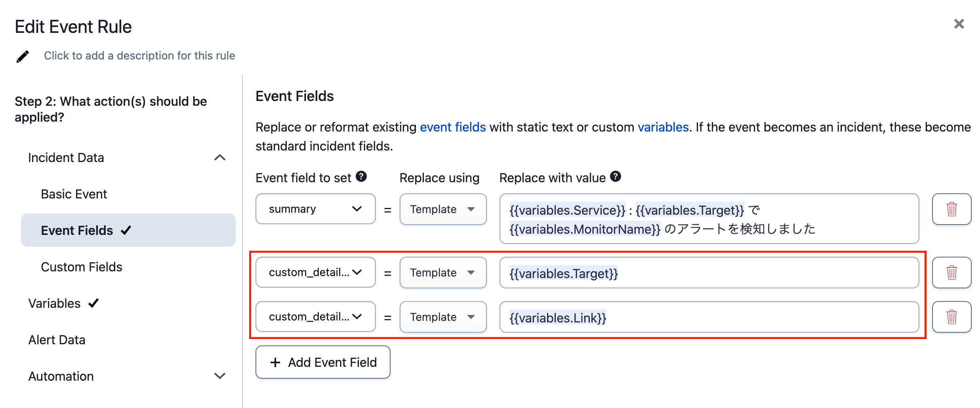Image resolution: width=980 pixels, height=408 pixels.
Task: Click Add Event Field button
Action: [x=322, y=362]
